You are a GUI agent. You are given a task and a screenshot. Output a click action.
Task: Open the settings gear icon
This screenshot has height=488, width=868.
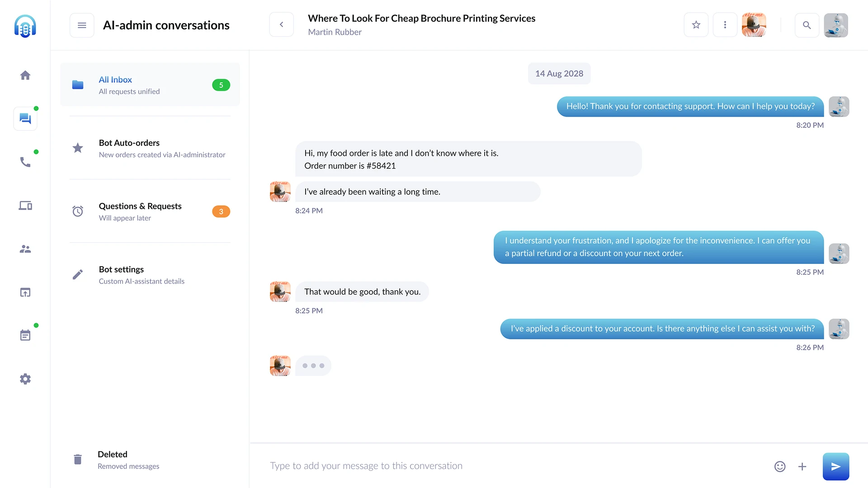[x=25, y=379]
